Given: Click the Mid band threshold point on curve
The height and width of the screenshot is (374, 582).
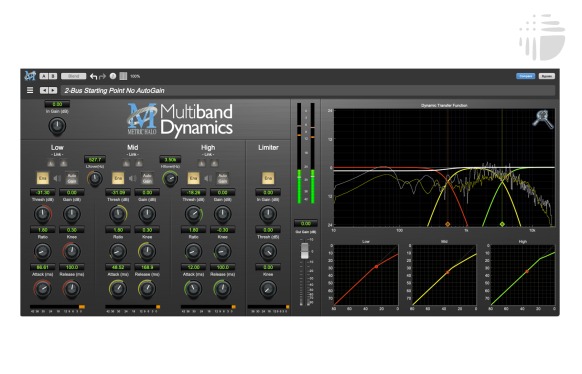Looking at the screenshot, I should click(448, 272).
